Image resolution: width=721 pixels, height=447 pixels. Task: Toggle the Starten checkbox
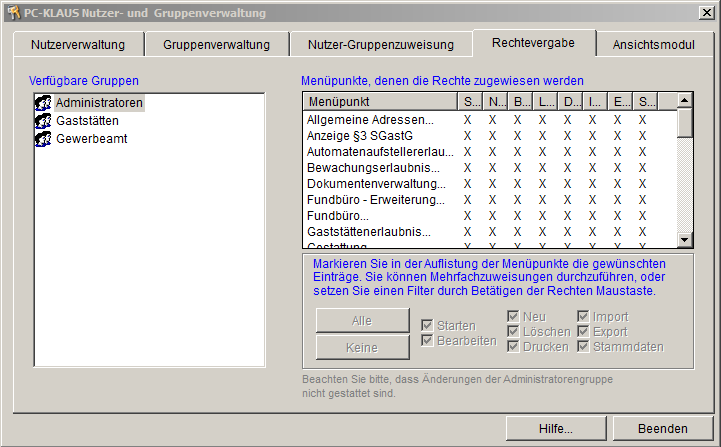[x=427, y=325]
